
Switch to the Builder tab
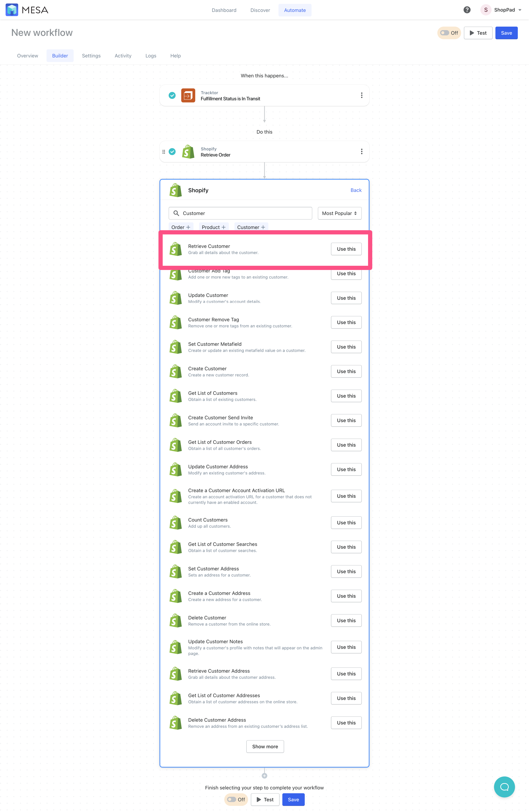(60, 56)
